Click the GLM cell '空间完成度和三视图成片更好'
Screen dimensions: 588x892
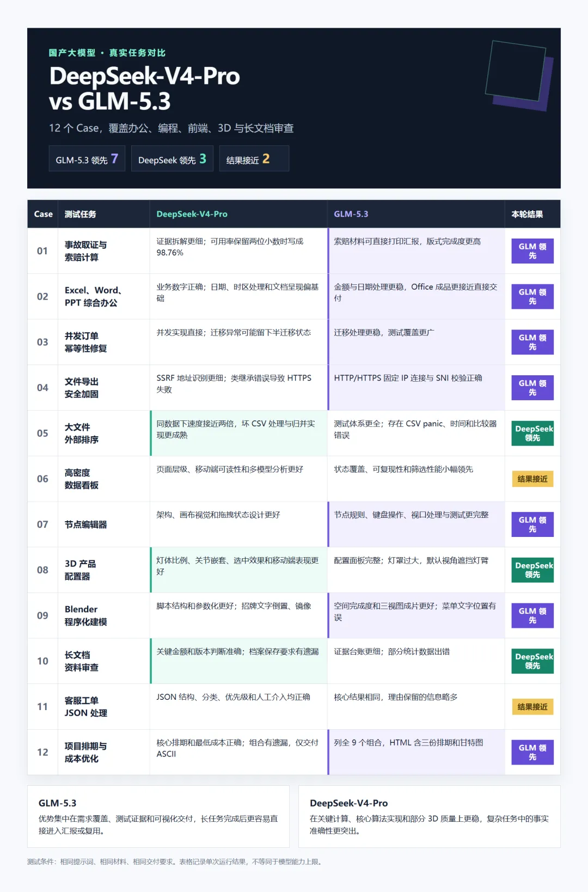[416, 616]
